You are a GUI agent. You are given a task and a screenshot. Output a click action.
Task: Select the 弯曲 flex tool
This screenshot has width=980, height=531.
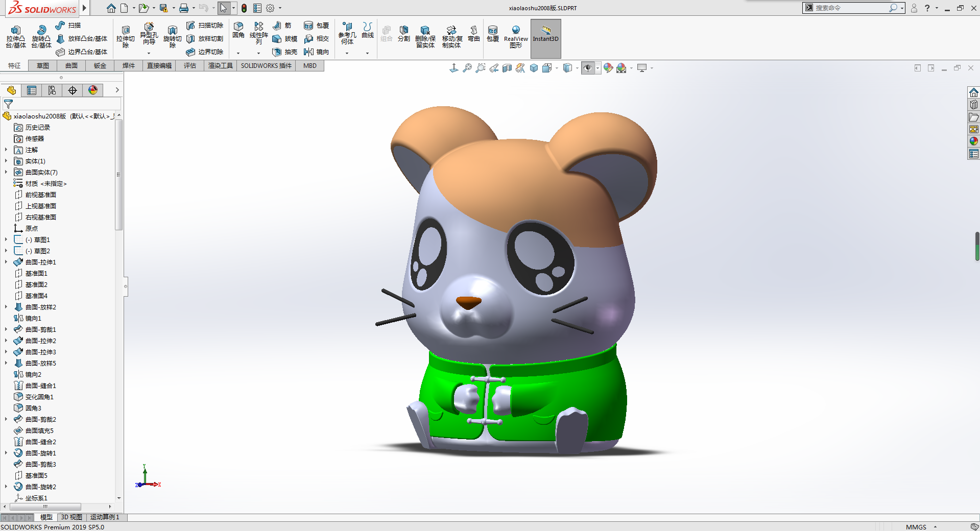(474, 34)
